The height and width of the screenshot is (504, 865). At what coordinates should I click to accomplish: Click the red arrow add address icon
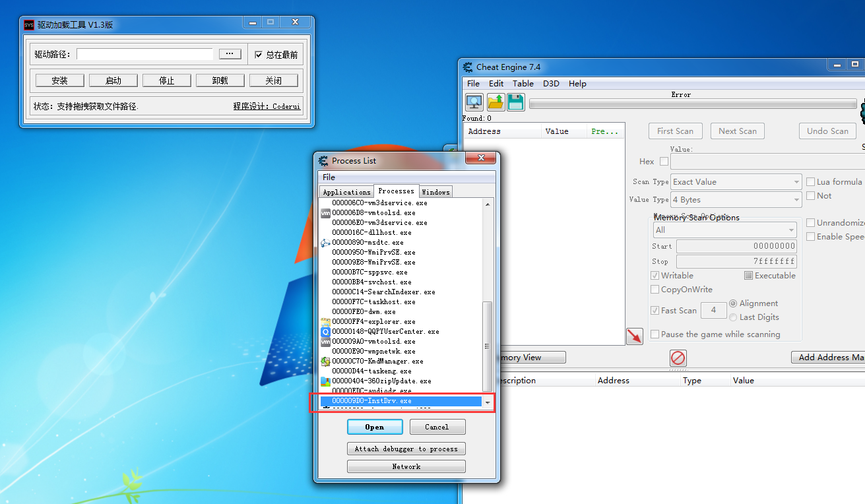(634, 336)
